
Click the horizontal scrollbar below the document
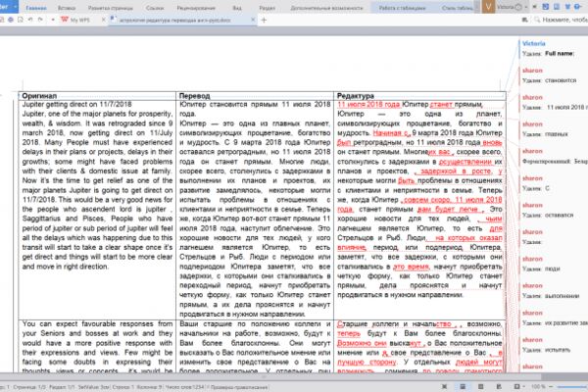point(270,376)
